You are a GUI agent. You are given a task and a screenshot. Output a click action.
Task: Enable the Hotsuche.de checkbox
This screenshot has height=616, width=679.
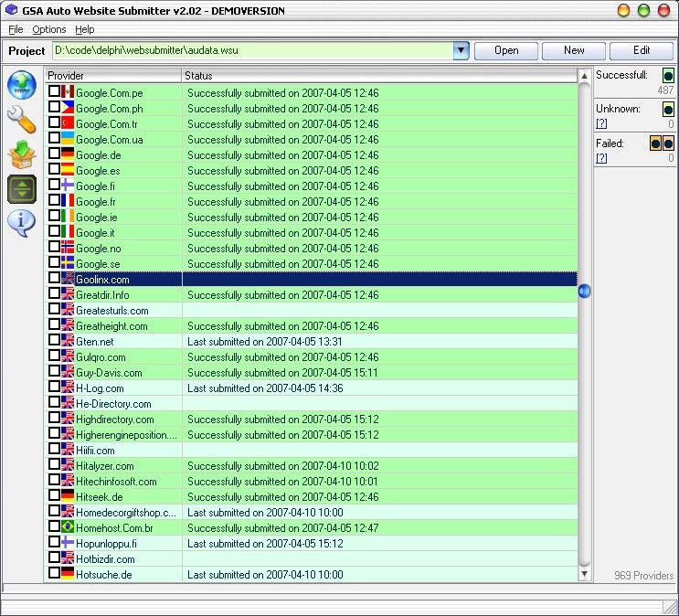click(54, 574)
